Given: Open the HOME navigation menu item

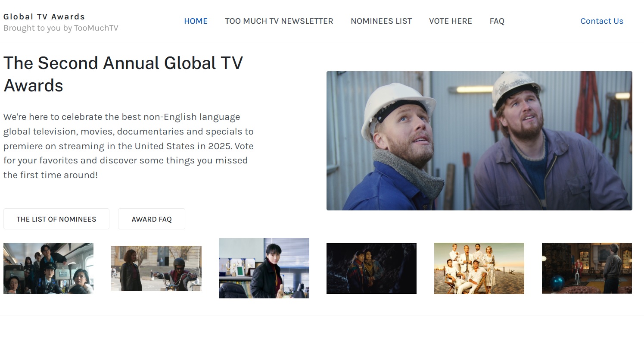Looking at the screenshot, I should point(196,21).
